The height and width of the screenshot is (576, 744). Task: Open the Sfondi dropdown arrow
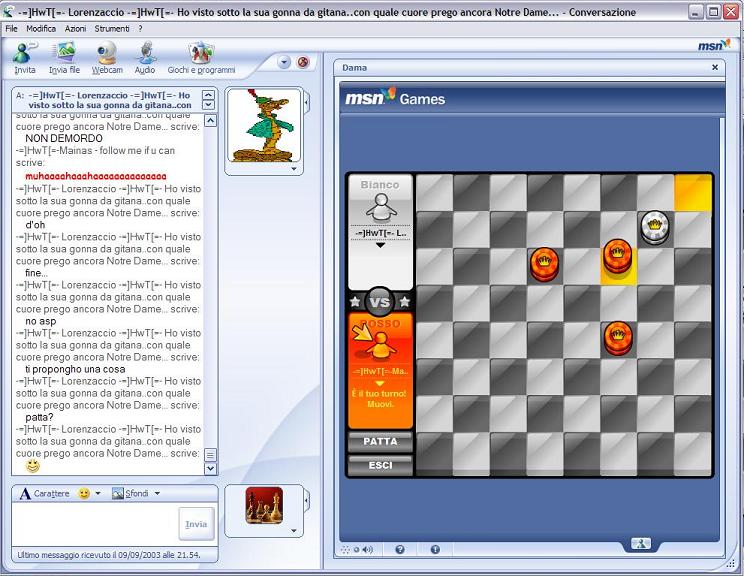click(157, 493)
